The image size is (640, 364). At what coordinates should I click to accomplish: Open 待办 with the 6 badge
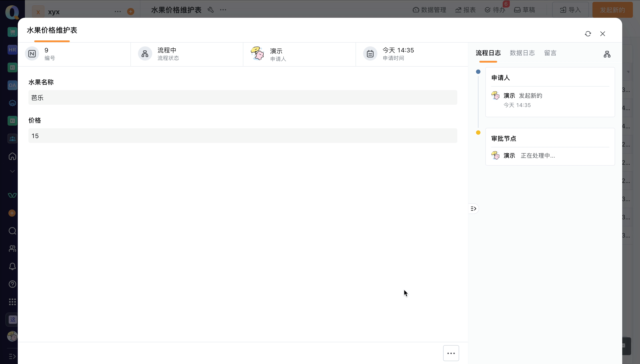coord(495,10)
